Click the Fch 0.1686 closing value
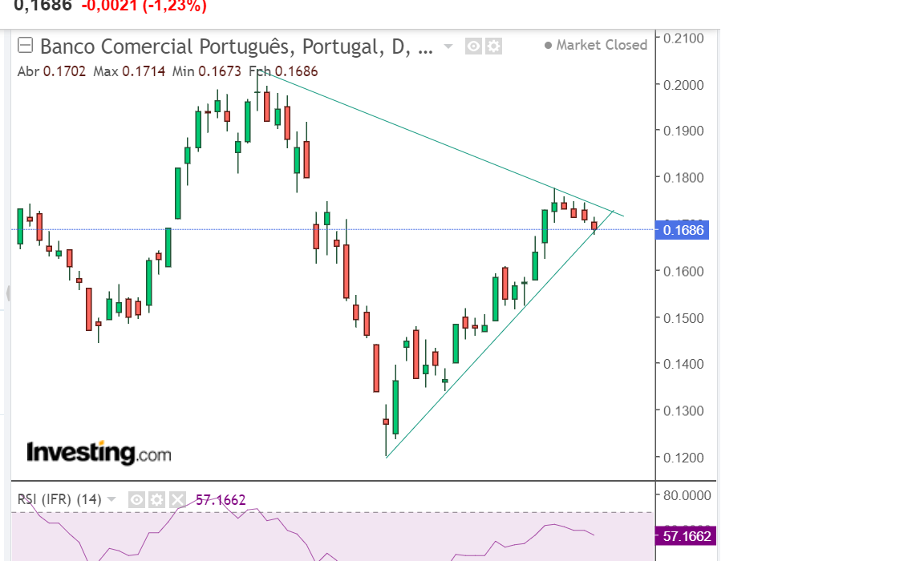This screenshot has height=561, width=924. coord(287,71)
